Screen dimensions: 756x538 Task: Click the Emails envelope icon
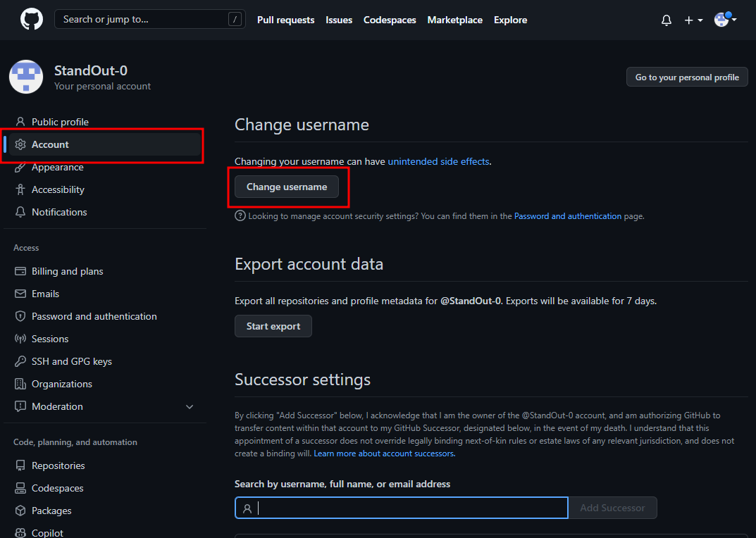pos(20,294)
